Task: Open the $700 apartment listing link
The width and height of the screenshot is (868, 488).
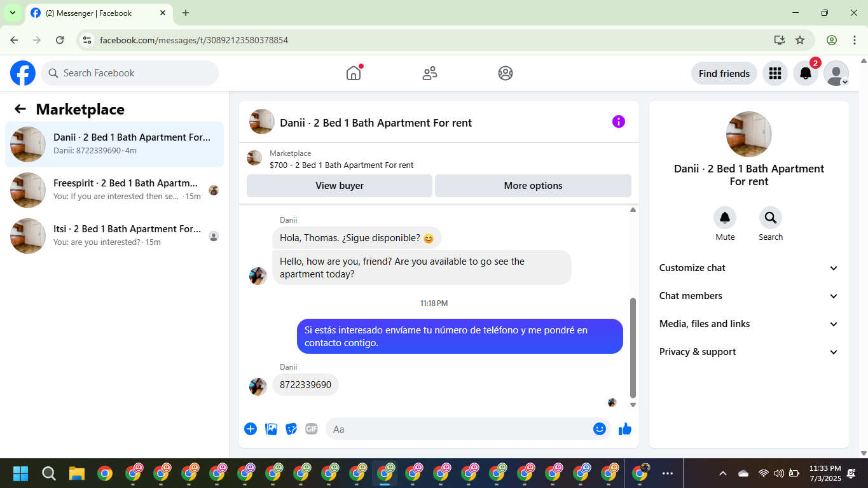Action: point(341,165)
